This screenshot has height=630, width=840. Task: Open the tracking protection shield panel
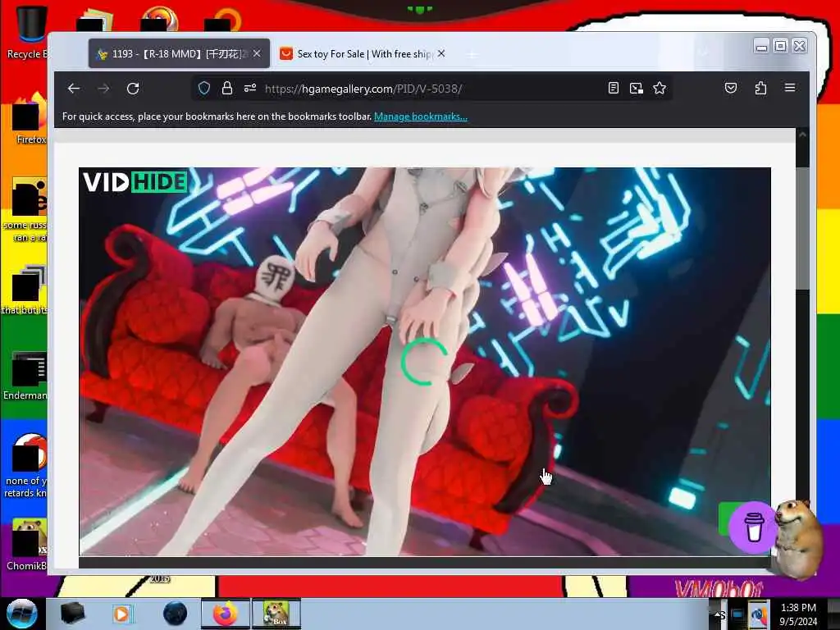point(204,89)
